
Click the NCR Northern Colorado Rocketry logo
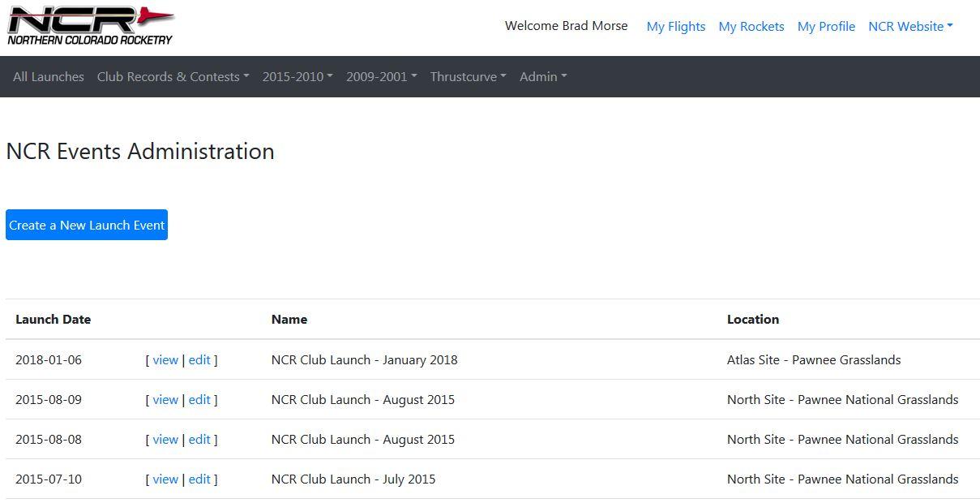coord(90,26)
